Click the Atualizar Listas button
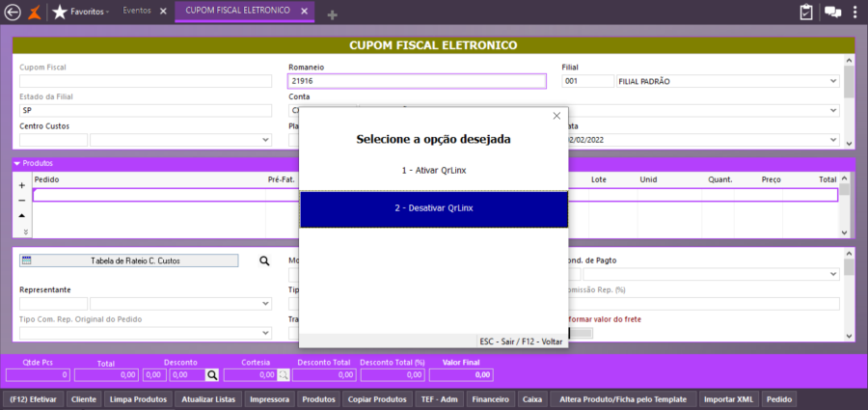The width and height of the screenshot is (868, 410). click(208, 399)
